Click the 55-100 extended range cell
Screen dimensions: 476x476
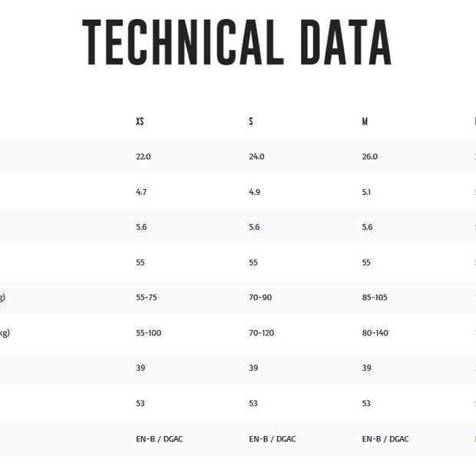point(149,333)
